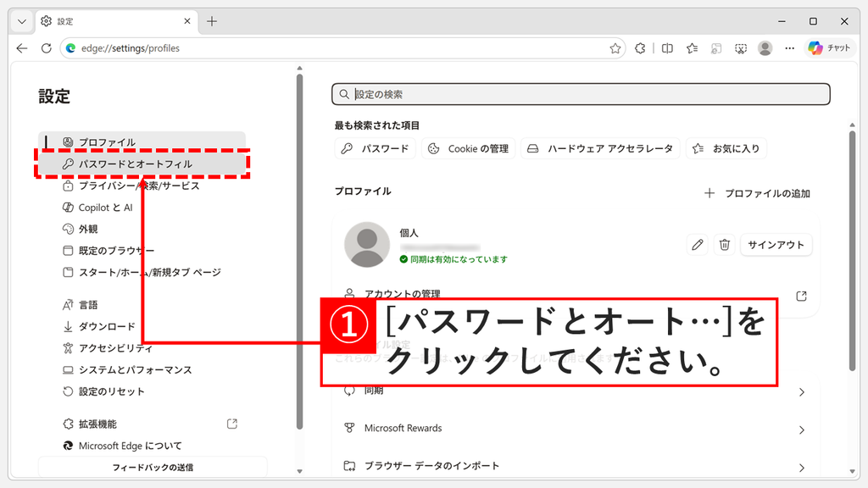Open パスワードとオートフィル in sidebar
This screenshot has height=488, width=868.
tap(142, 164)
